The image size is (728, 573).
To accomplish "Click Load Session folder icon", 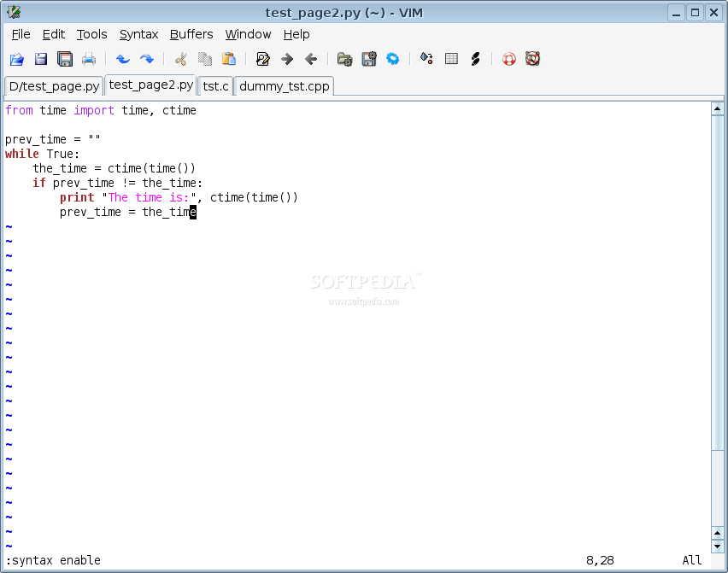I will click(x=344, y=59).
